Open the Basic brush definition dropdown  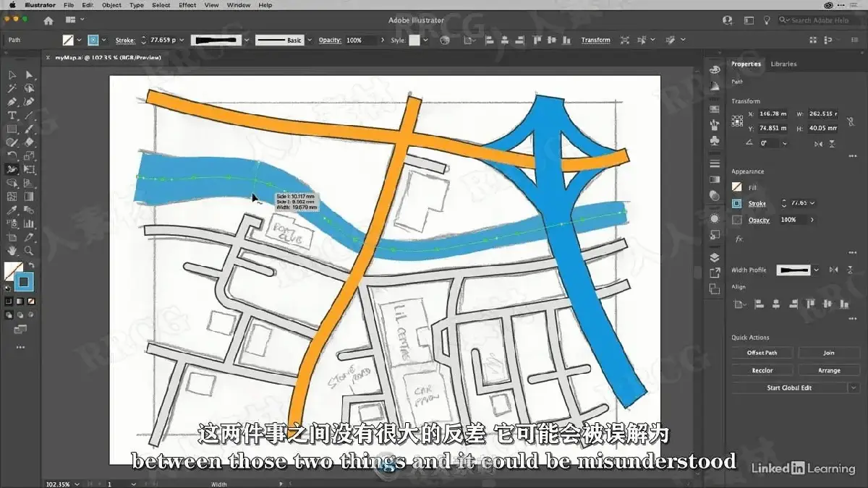click(x=309, y=40)
